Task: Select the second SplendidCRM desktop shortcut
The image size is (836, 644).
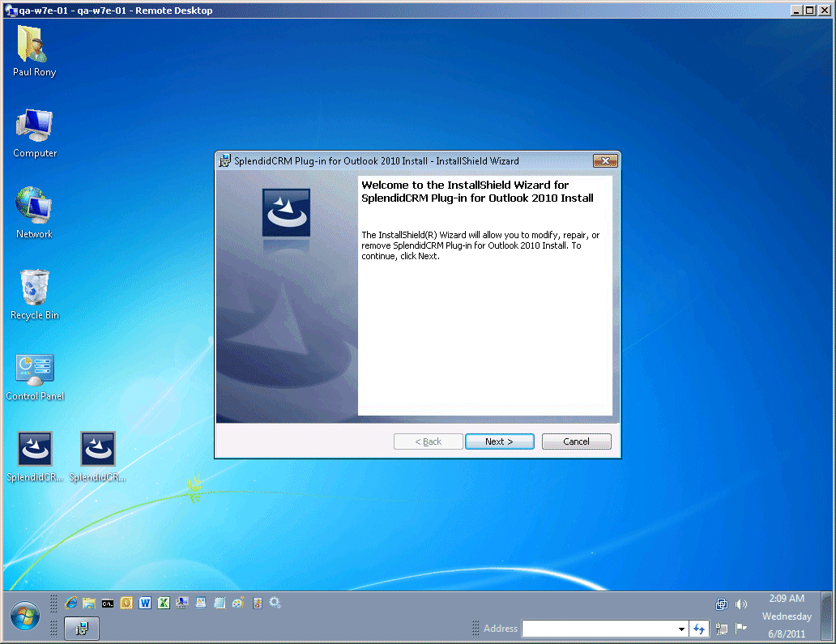Action: click(97, 449)
